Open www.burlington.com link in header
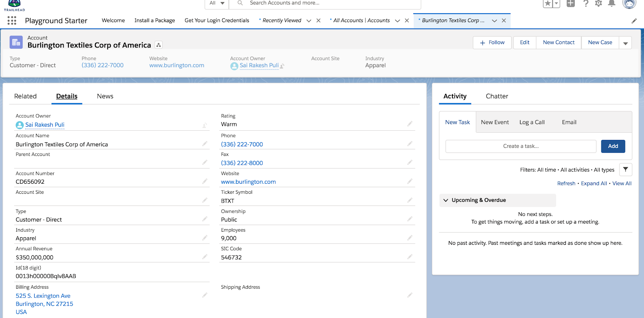The width and height of the screenshot is (644, 318). 177,66
